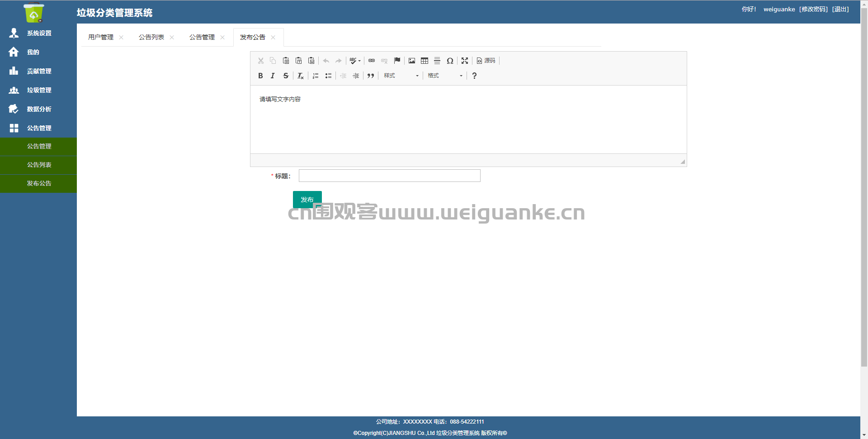Viewport: 868px width, 439px height.
Task: Open special characters with Omega icon
Action: point(450,61)
